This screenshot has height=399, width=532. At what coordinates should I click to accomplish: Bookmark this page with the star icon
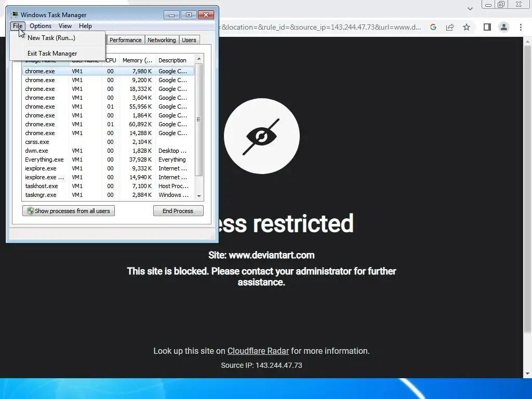point(467,27)
